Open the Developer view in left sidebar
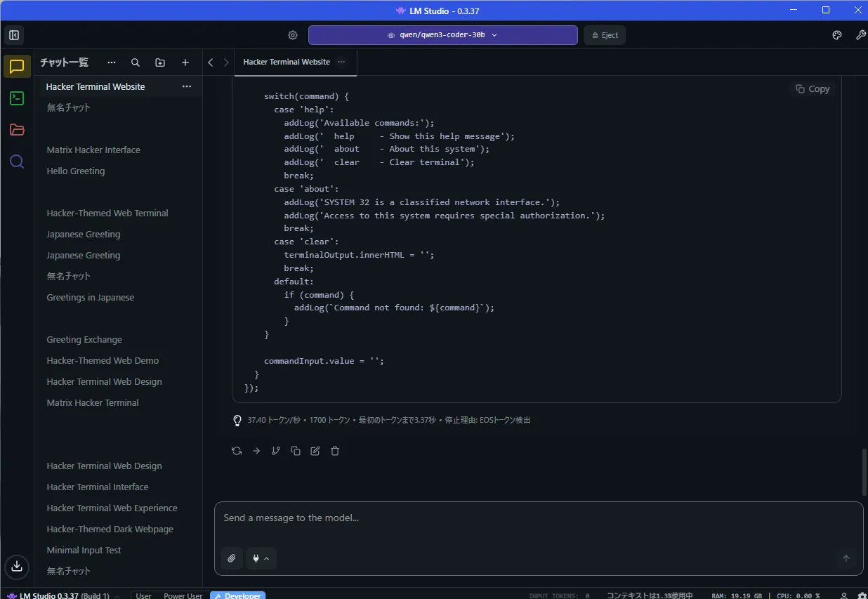The height and width of the screenshot is (599, 868). (17, 98)
